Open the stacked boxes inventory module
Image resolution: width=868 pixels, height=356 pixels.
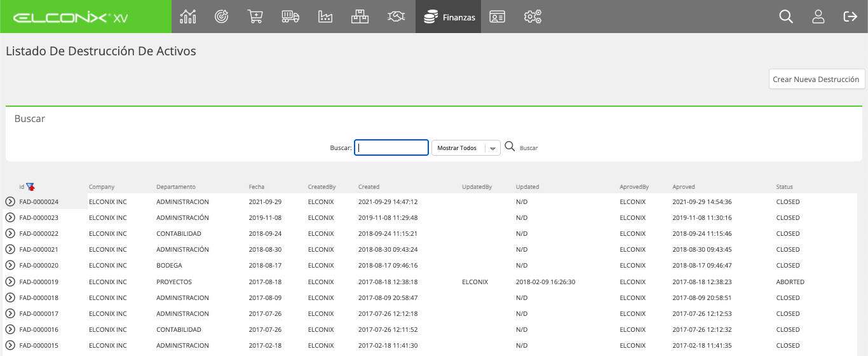(360, 17)
